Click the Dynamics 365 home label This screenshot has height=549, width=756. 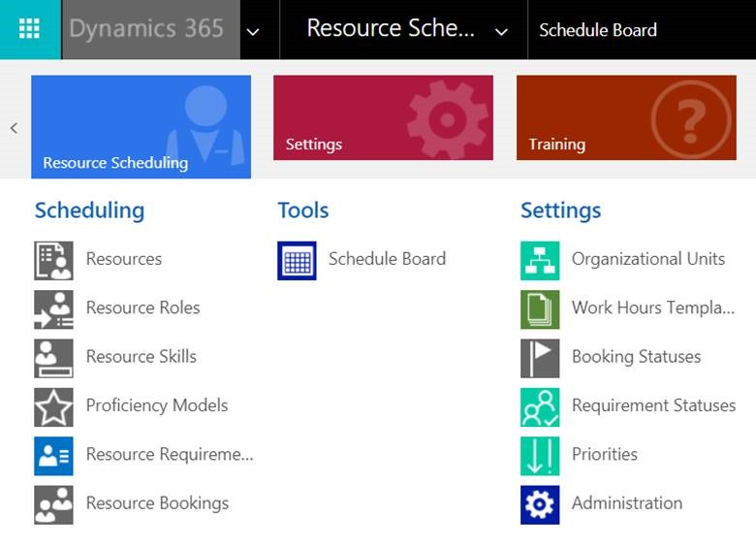tap(146, 28)
